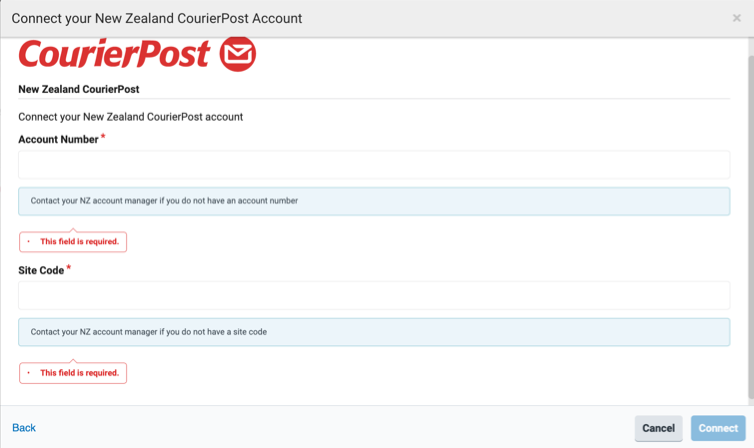This screenshot has height=448, width=754.
Task: Click the CourierPost envelope logo icon
Action: (x=238, y=53)
